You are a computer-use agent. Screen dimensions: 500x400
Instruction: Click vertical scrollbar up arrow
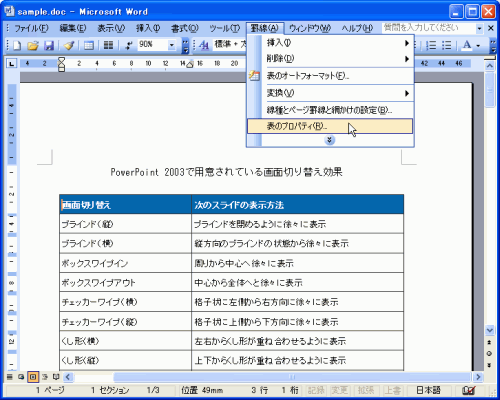(x=489, y=66)
